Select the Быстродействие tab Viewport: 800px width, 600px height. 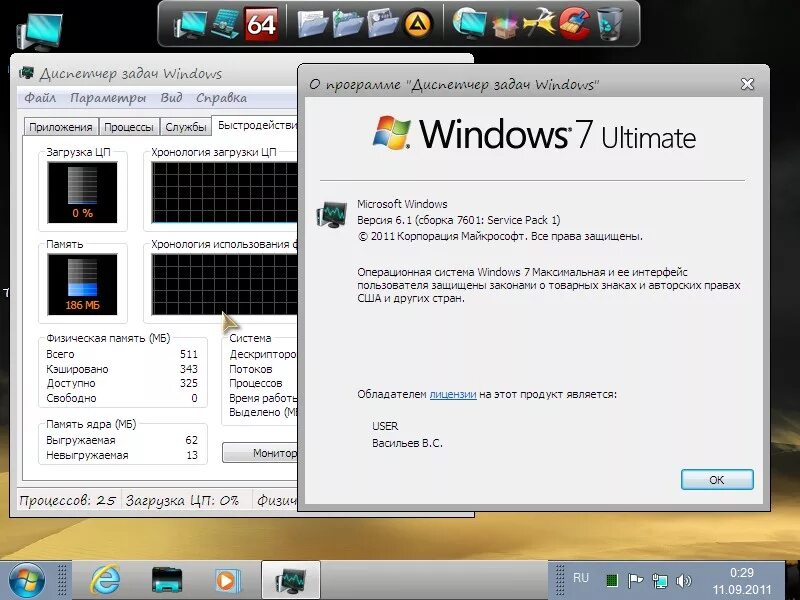tap(255, 126)
